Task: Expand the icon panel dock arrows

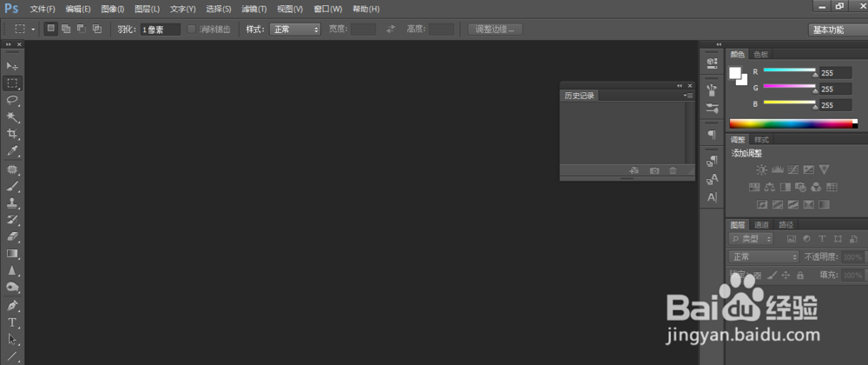Action: [x=719, y=44]
